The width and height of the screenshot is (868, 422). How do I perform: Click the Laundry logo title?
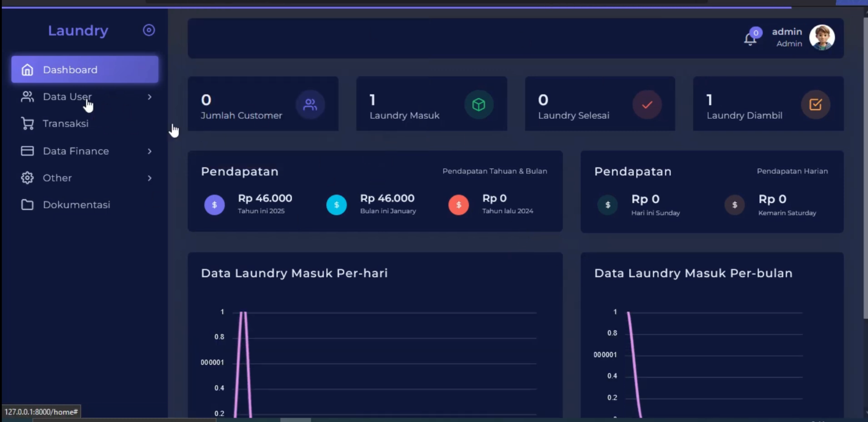tap(78, 31)
